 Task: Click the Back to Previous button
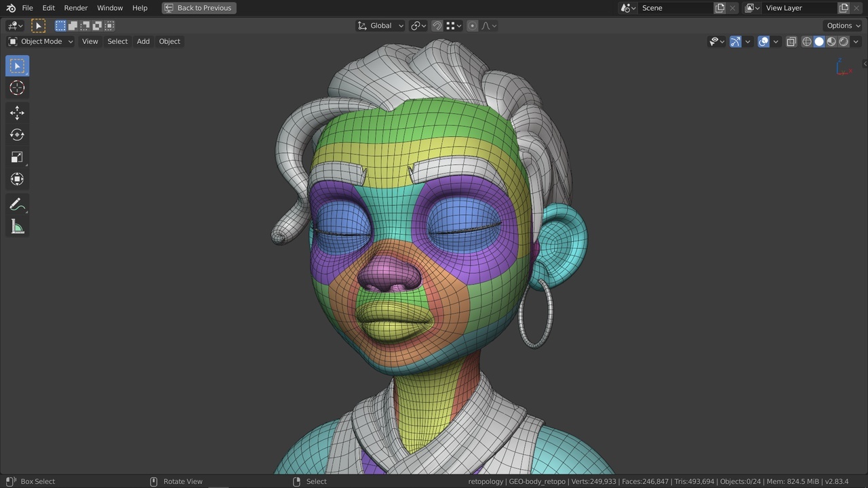pyautogui.click(x=198, y=7)
